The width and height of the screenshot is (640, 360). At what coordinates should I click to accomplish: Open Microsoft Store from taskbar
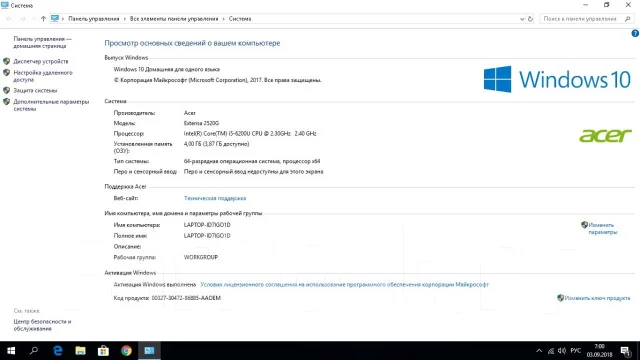point(103,351)
